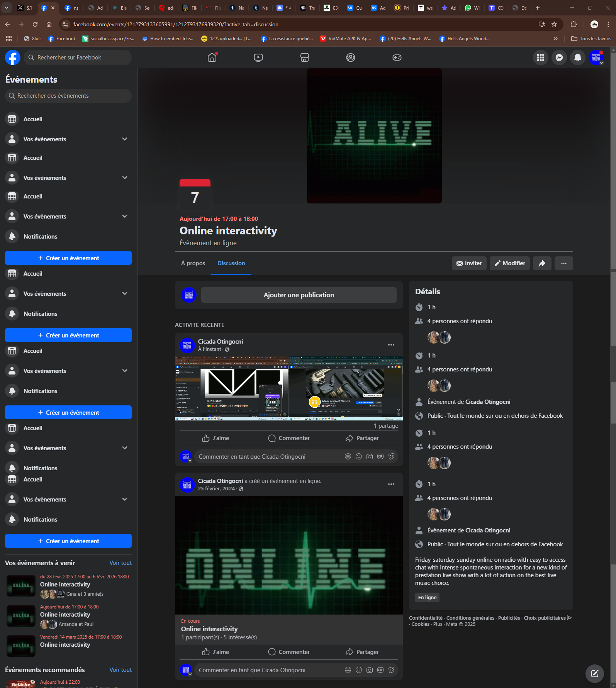Open the Facebook menu grid icon

[x=540, y=58]
